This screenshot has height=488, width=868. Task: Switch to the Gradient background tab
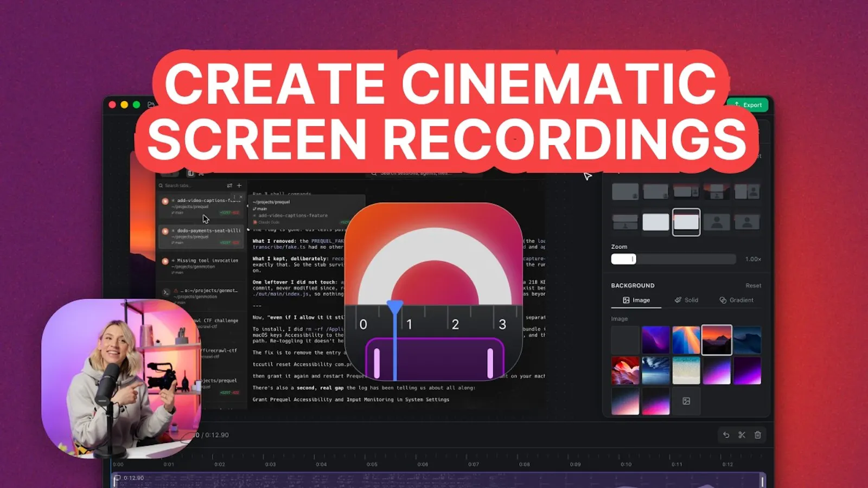[x=737, y=300]
